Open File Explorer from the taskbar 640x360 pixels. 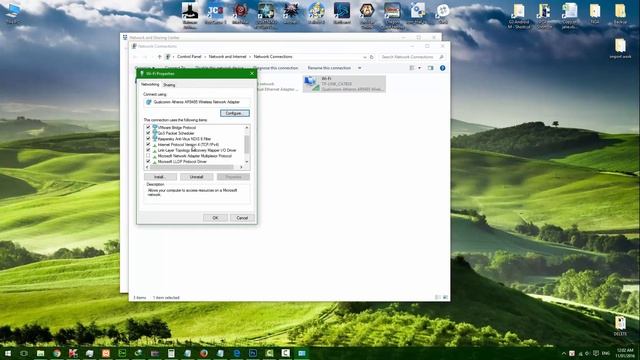coord(40,353)
